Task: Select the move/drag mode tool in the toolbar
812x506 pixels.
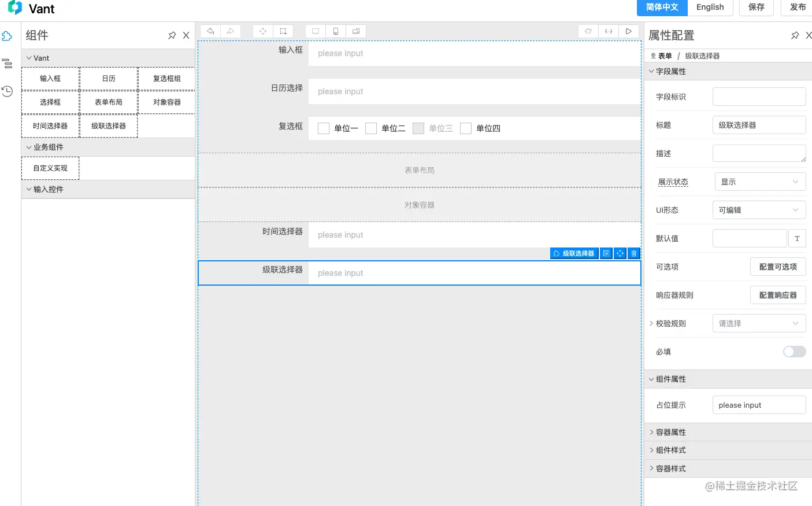Action: coord(263,31)
